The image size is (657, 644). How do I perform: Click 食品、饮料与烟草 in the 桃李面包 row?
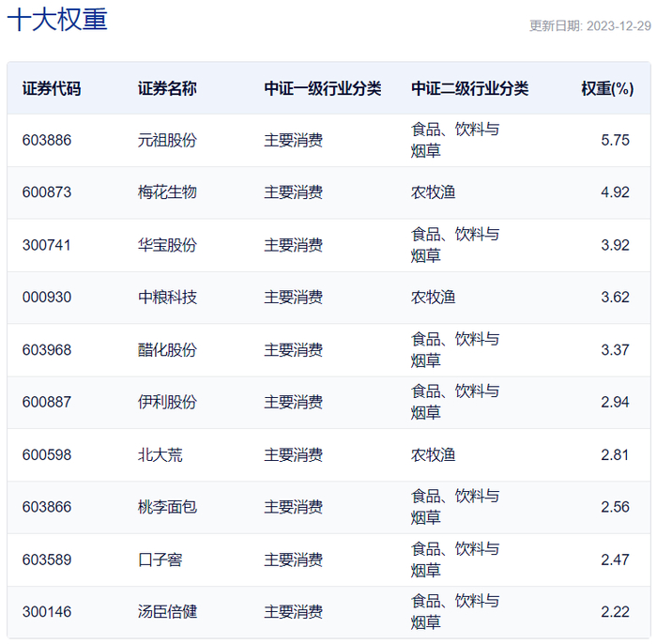(455, 507)
